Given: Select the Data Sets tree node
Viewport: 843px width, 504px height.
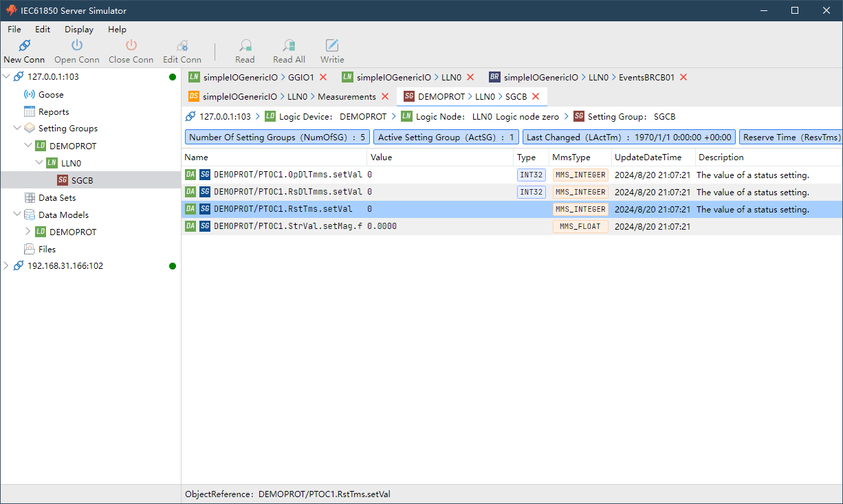Looking at the screenshot, I should [57, 197].
